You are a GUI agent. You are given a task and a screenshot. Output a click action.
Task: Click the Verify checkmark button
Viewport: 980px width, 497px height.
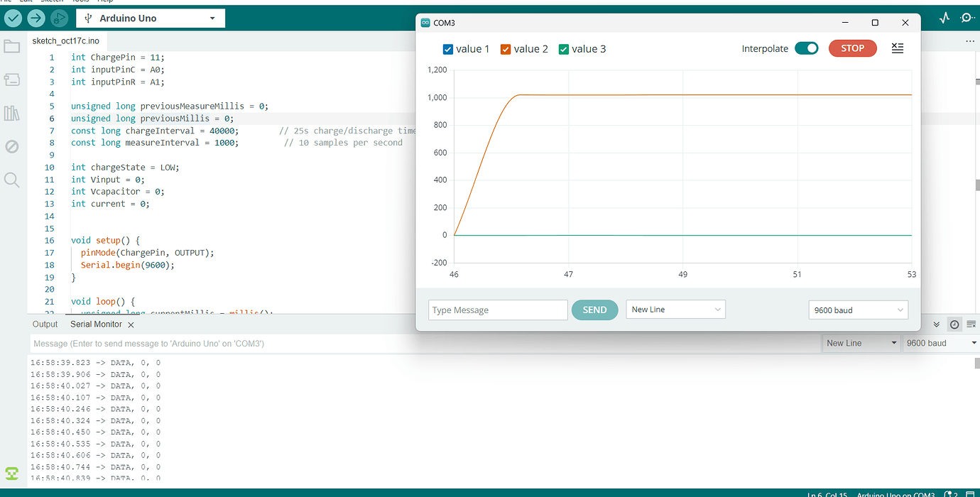[13, 18]
